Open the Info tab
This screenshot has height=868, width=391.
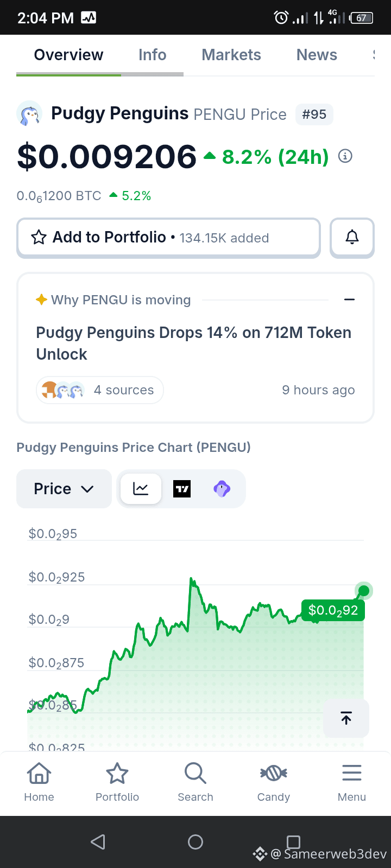tap(152, 55)
